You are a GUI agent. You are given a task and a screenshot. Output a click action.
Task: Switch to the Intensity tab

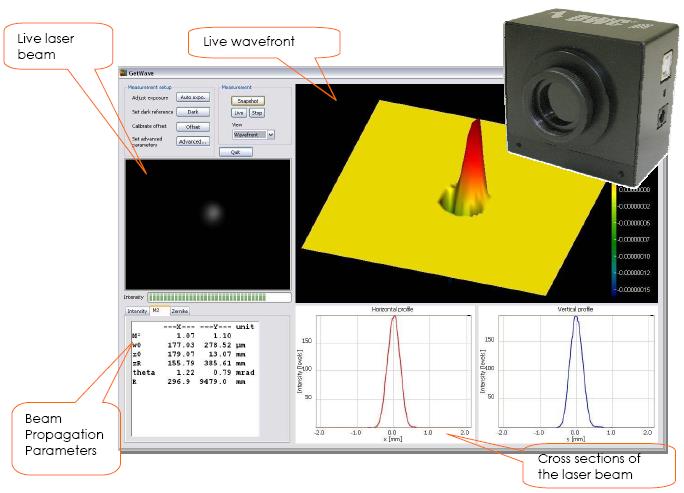click(x=137, y=311)
